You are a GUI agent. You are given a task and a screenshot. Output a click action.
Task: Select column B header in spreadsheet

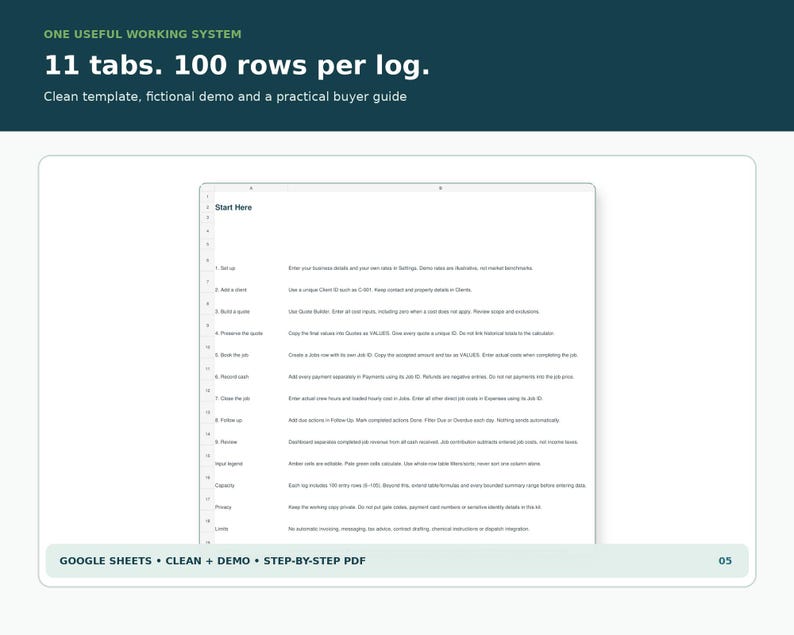pyautogui.click(x=441, y=188)
